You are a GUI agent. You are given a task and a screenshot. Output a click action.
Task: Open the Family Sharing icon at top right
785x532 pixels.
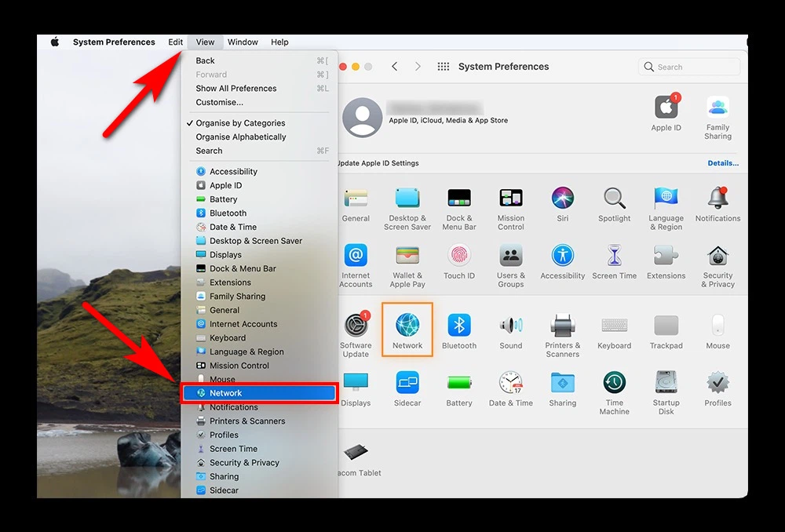point(717,107)
